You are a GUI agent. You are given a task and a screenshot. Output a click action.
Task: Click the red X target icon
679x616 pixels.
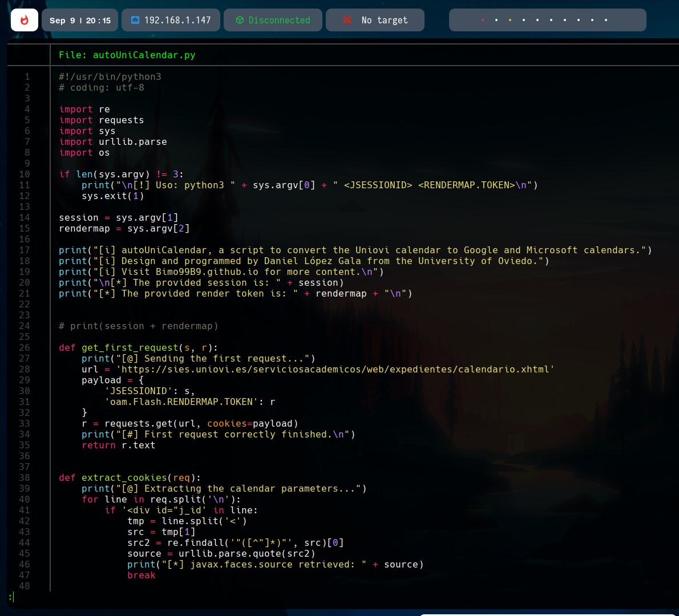[x=347, y=20]
